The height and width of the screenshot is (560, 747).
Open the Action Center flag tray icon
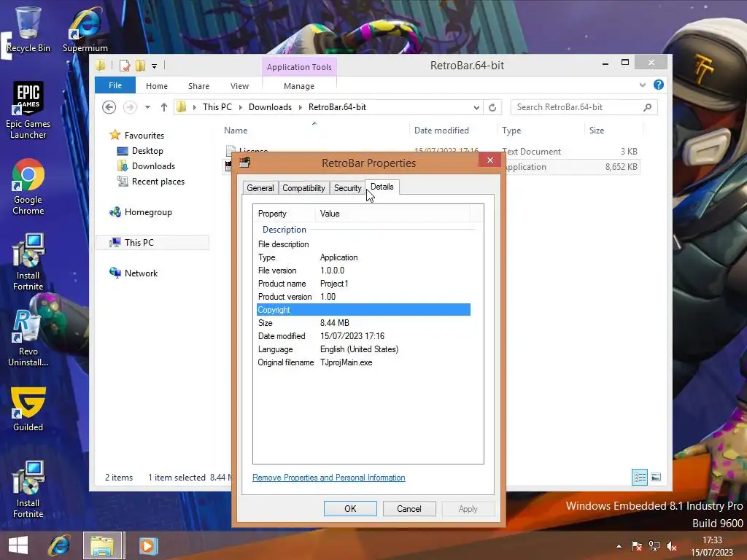(x=636, y=546)
